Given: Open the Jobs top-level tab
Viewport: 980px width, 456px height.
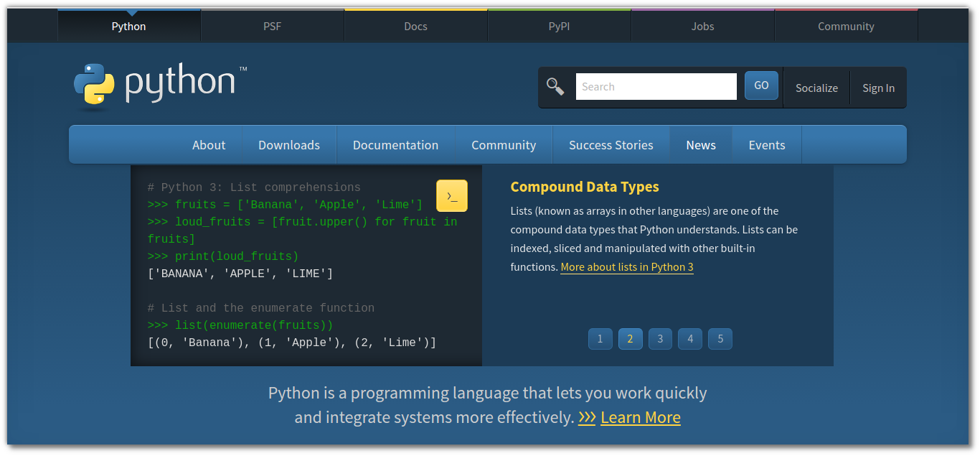Looking at the screenshot, I should 703,26.
